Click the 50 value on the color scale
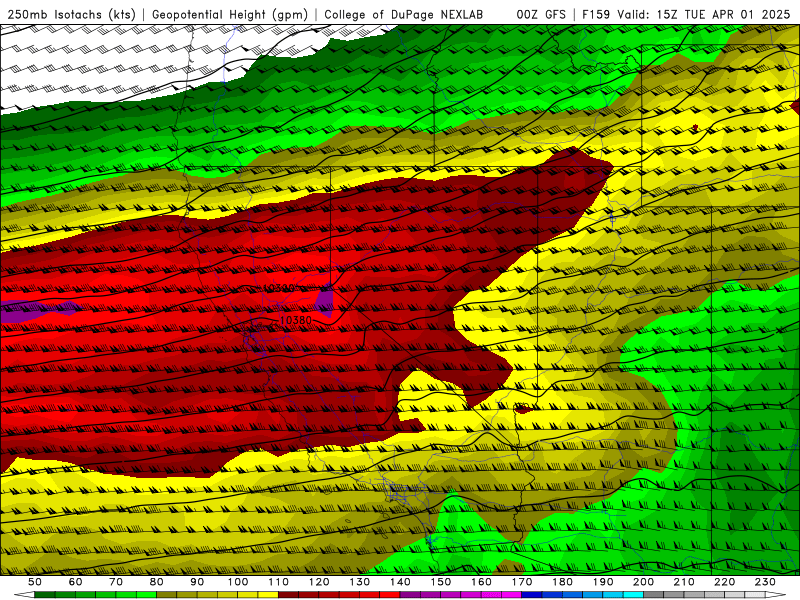Screen dimensions: 800x600 click(x=35, y=582)
